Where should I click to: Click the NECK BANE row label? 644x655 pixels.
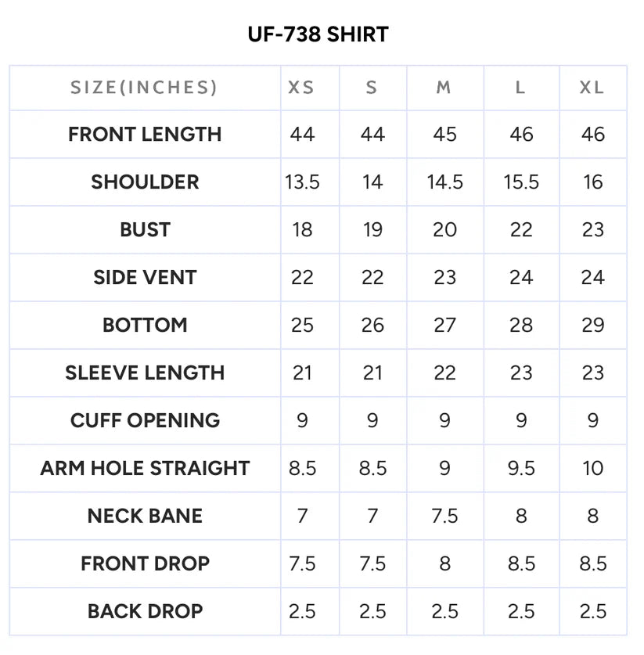tap(145, 516)
